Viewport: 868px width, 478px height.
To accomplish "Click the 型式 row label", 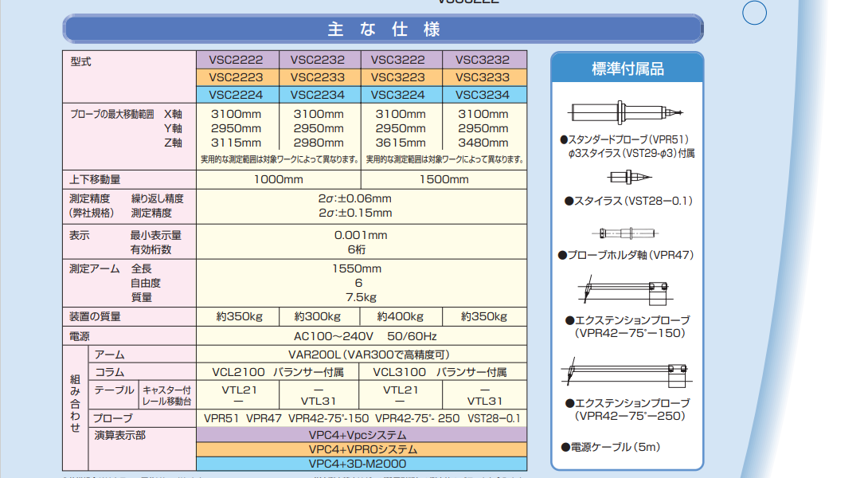I will (x=80, y=61).
